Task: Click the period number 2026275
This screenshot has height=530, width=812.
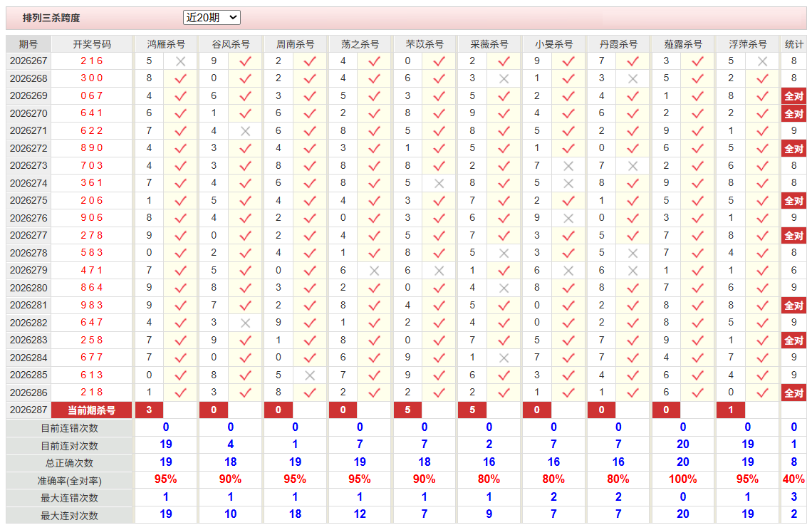Action: [x=28, y=200]
